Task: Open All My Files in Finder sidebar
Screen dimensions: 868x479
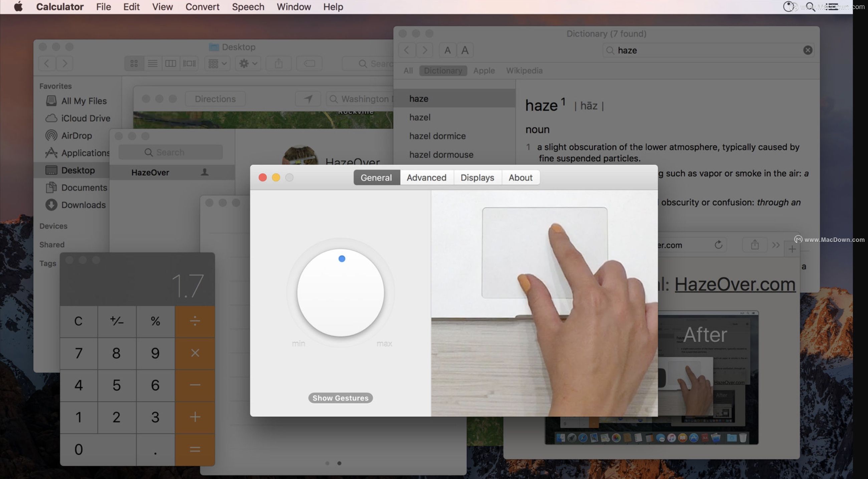Action: (x=76, y=101)
